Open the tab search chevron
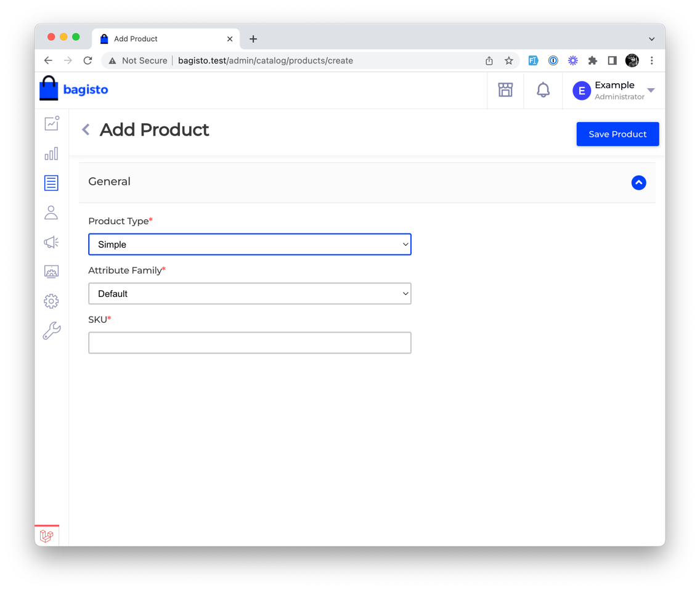This screenshot has height=592, width=700. [x=652, y=39]
